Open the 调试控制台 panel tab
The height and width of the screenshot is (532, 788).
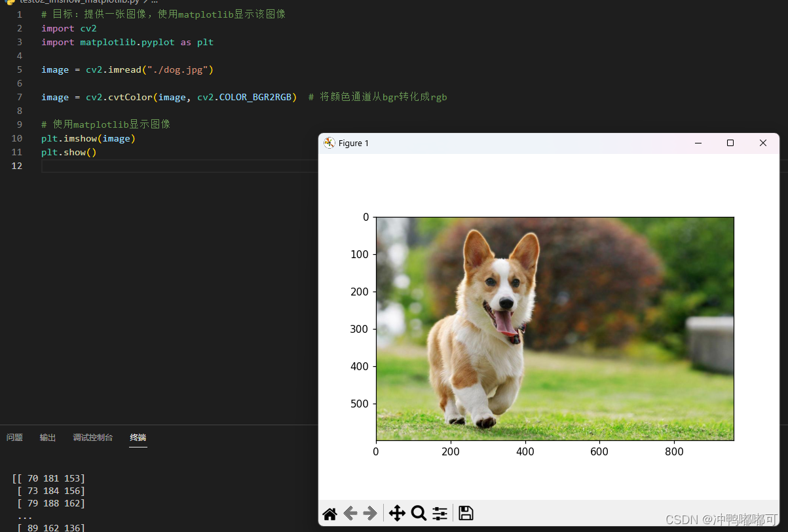coord(93,438)
